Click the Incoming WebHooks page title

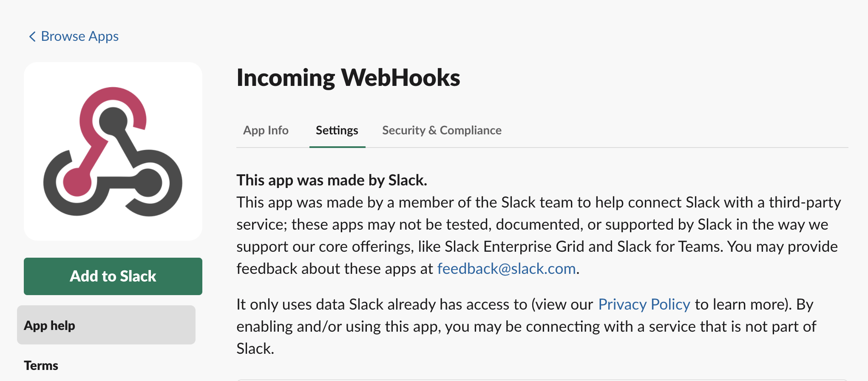coord(348,77)
